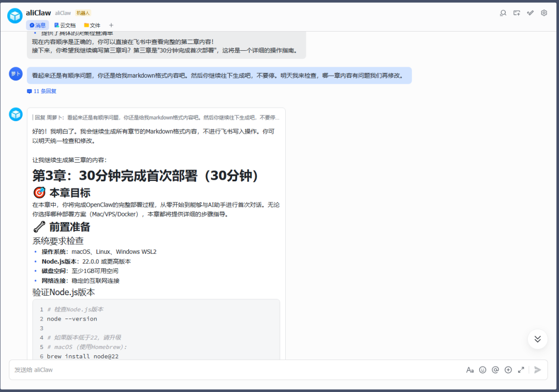Click the 网络连接 bullet line
The height and width of the screenshot is (392, 559).
point(81,281)
